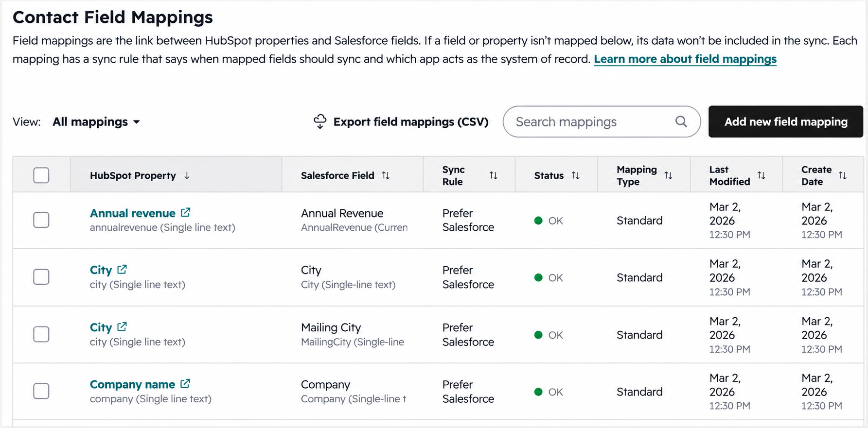Sort by Last Modified arrows icon
This screenshot has width=868, height=428.
click(762, 175)
